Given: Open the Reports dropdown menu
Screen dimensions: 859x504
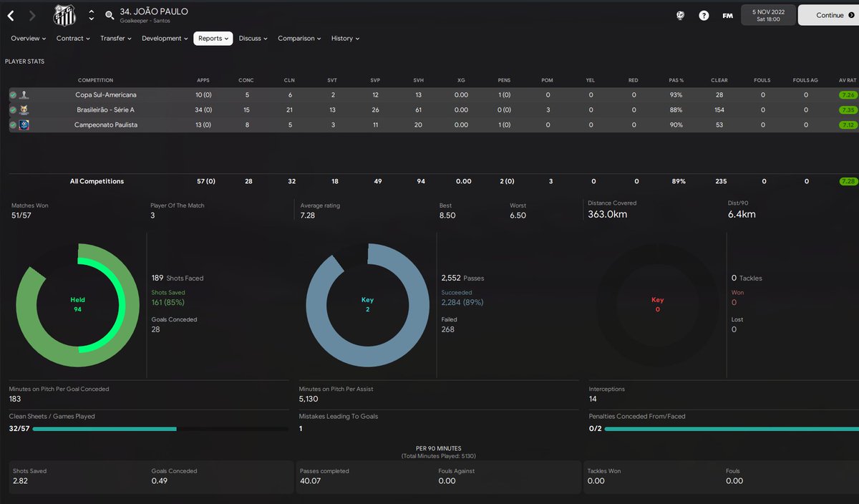Looking at the screenshot, I should click(213, 38).
